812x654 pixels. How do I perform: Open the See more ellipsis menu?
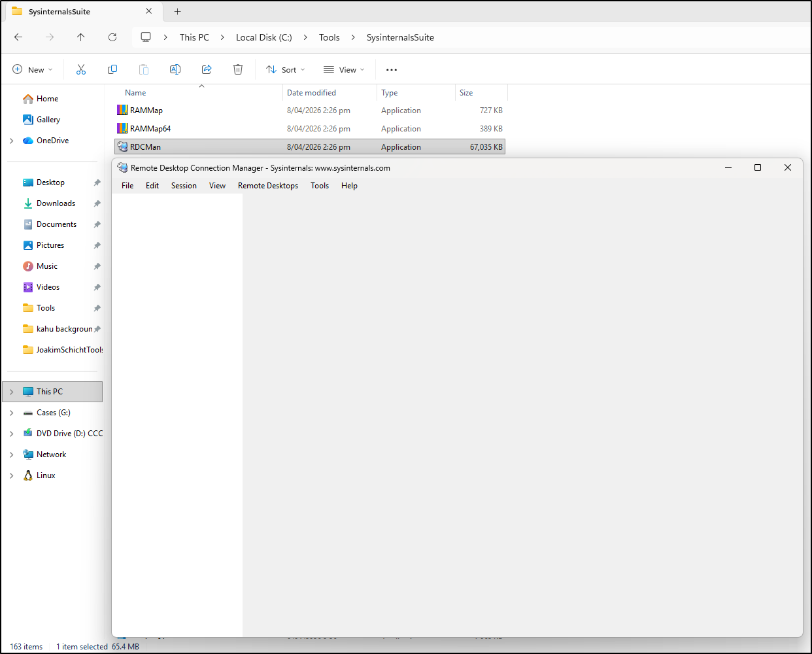click(392, 69)
